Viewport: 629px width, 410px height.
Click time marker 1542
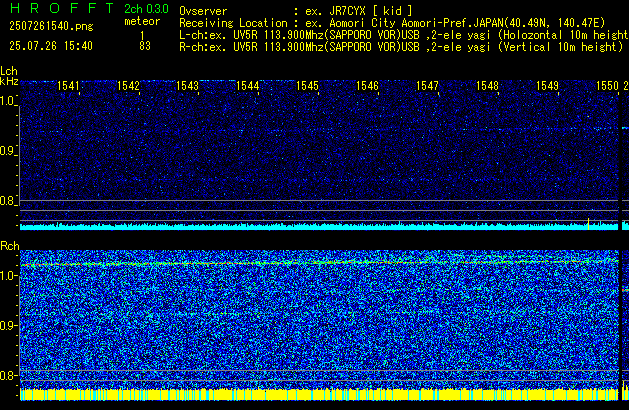click(128, 86)
